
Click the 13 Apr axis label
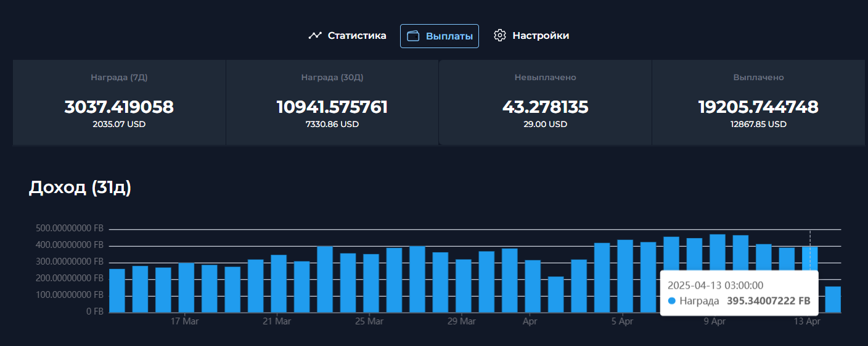tap(808, 321)
